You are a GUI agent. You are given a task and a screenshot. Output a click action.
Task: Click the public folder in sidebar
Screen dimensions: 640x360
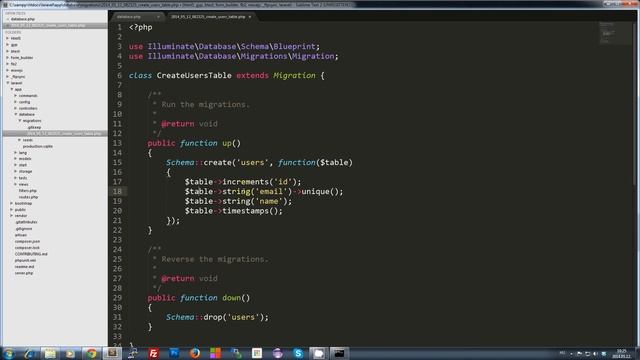[20, 210]
